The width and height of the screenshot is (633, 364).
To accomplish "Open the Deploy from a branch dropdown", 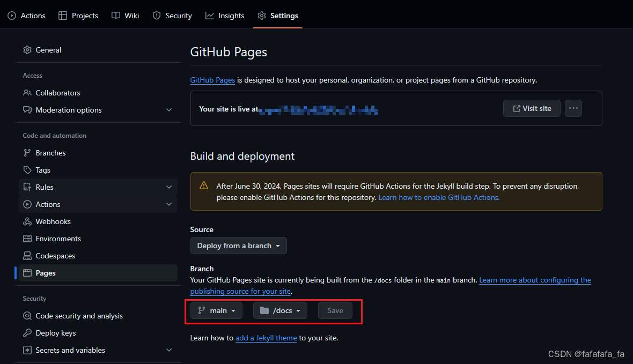I will pyautogui.click(x=239, y=246).
